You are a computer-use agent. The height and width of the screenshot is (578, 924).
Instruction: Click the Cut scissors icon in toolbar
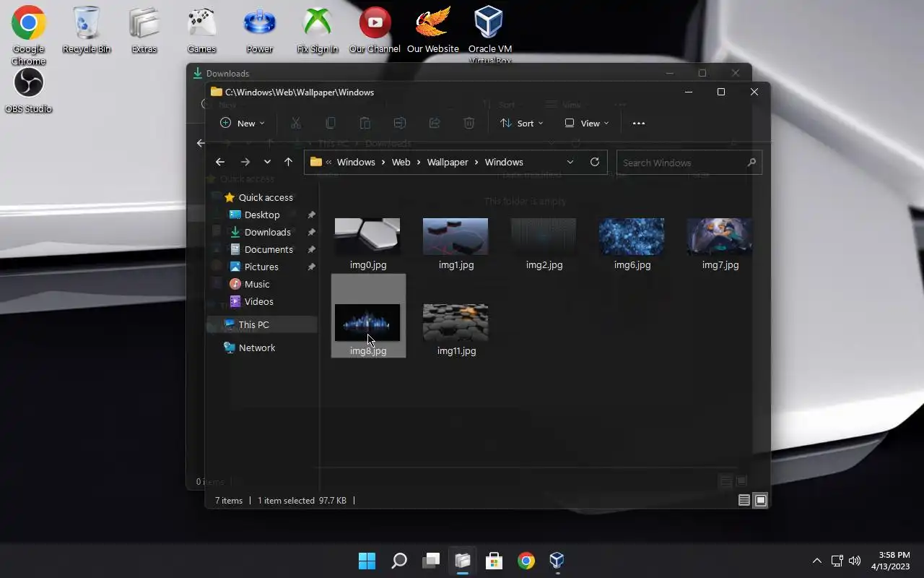[296, 124]
